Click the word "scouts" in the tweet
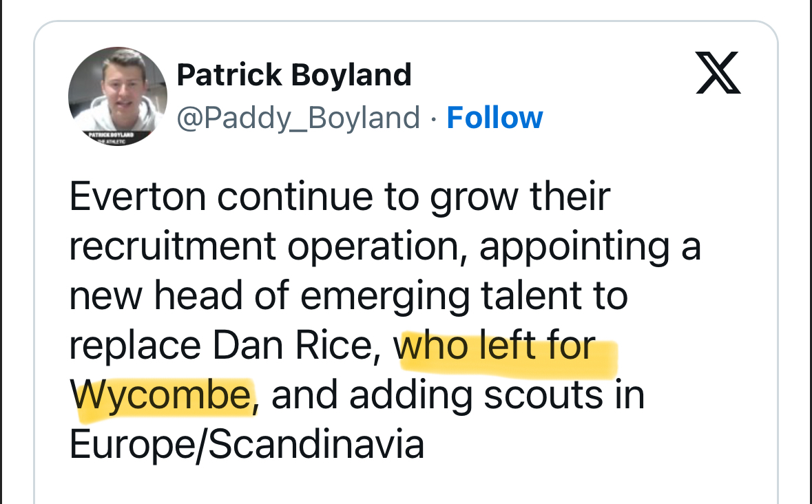This screenshot has height=504, width=812. pos(542,395)
